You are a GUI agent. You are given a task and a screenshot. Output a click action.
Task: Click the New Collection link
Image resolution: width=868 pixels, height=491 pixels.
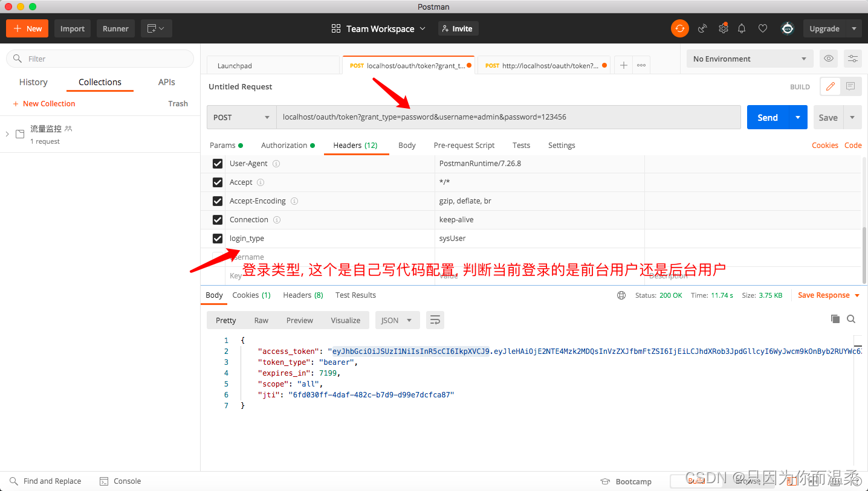(x=44, y=104)
